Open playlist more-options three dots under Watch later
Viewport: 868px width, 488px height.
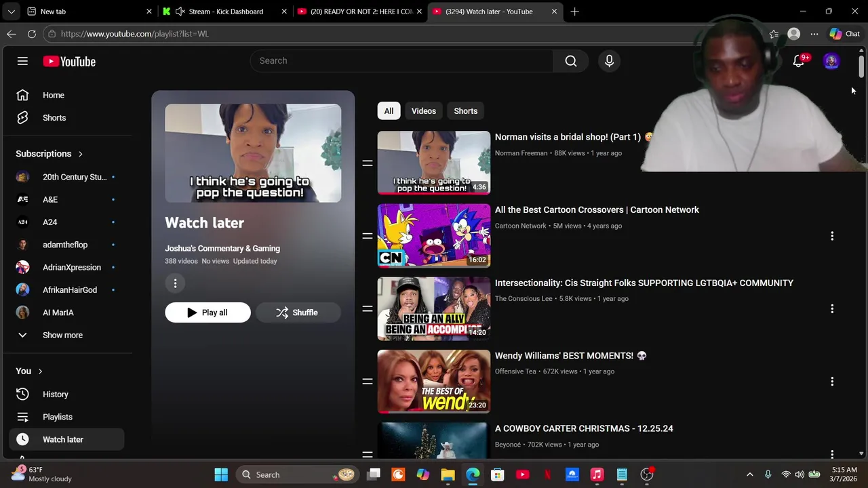[175, 283]
